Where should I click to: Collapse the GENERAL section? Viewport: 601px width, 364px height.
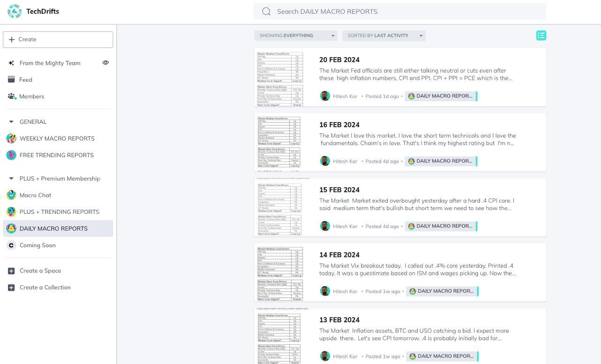pos(11,122)
